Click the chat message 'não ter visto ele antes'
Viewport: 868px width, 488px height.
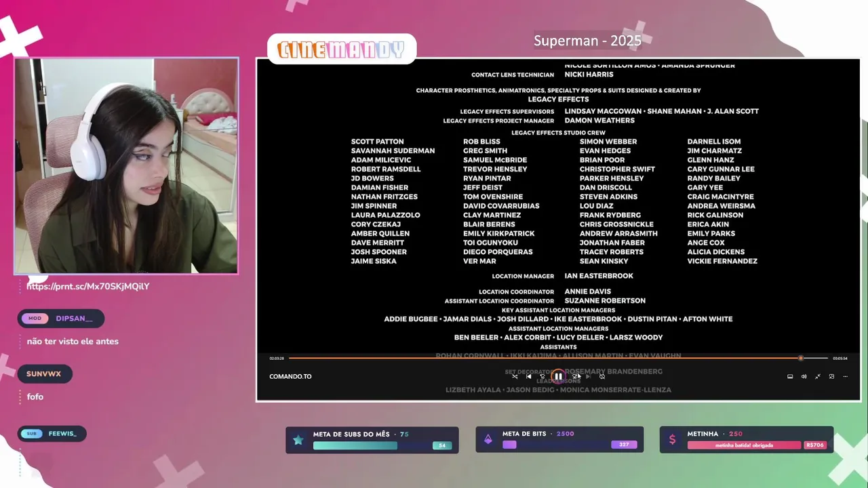tap(73, 342)
